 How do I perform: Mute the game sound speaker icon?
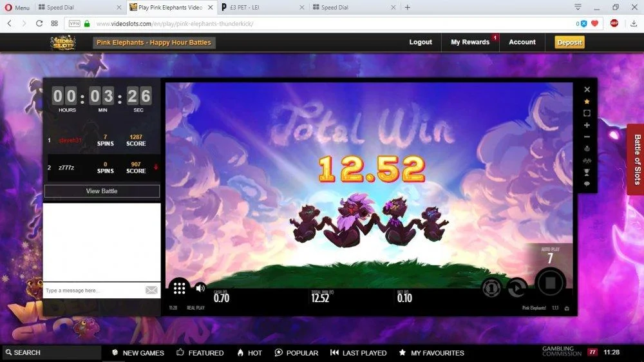[x=200, y=288]
